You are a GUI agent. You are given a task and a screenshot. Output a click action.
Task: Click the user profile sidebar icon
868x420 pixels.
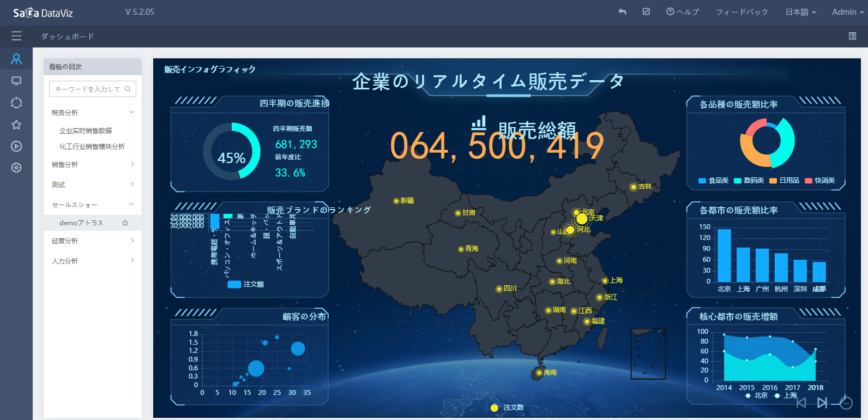click(x=16, y=59)
